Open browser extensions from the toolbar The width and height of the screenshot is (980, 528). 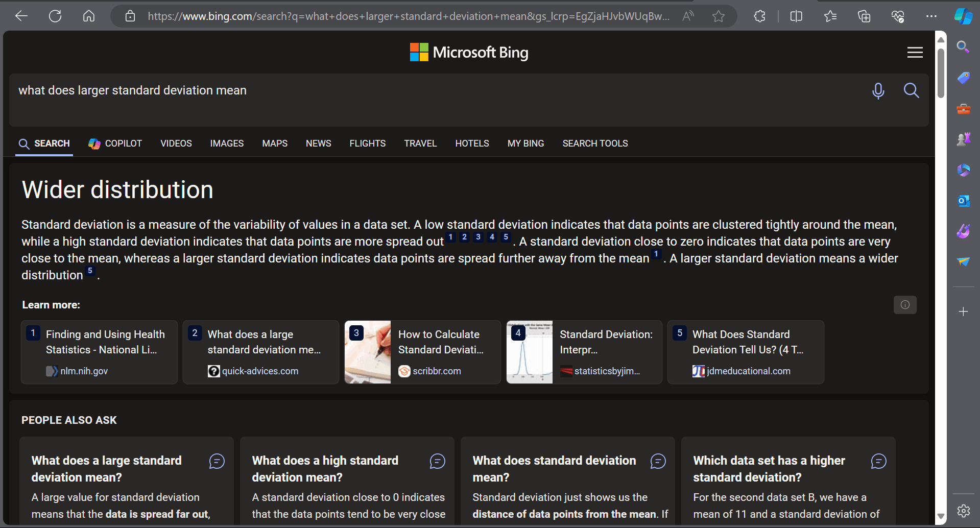(x=759, y=16)
